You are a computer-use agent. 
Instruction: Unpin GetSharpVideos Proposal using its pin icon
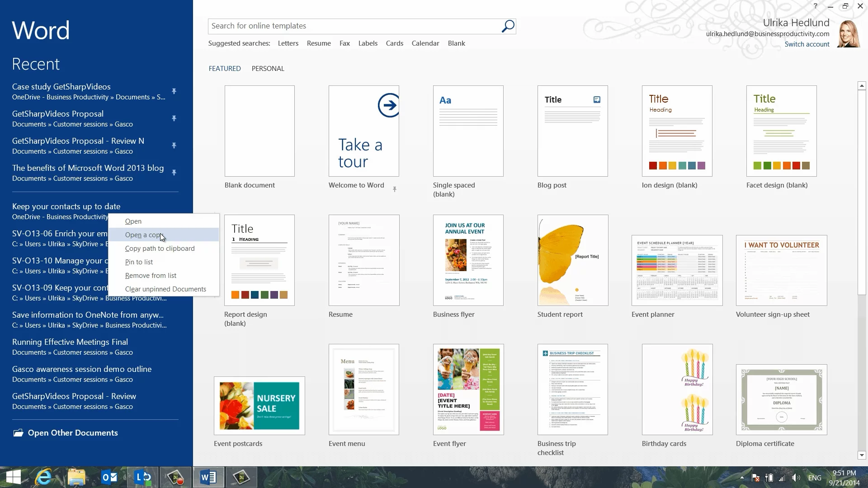pos(174,118)
